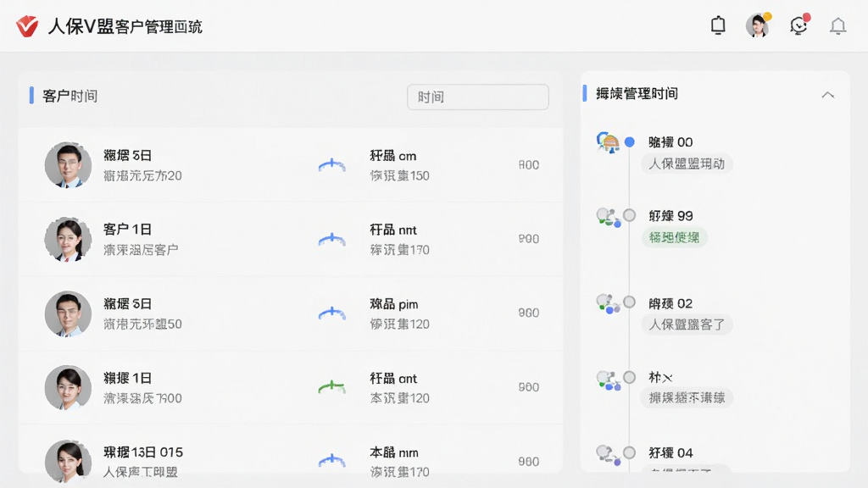Click the text 'pim' in the third row

click(x=408, y=305)
